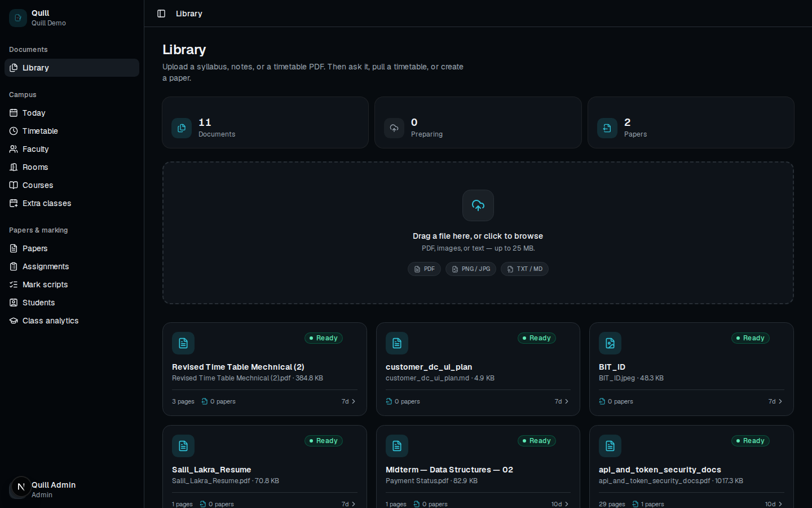Click the PNG / JPG file type chip
Viewport: 812px width, 508px height.
click(471, 269)
